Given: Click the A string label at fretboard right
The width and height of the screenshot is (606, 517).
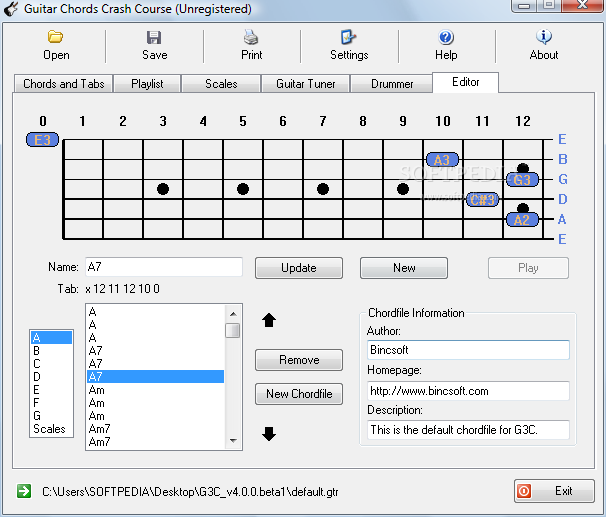Looking at the screenshot, I should [x=562, y=219].
